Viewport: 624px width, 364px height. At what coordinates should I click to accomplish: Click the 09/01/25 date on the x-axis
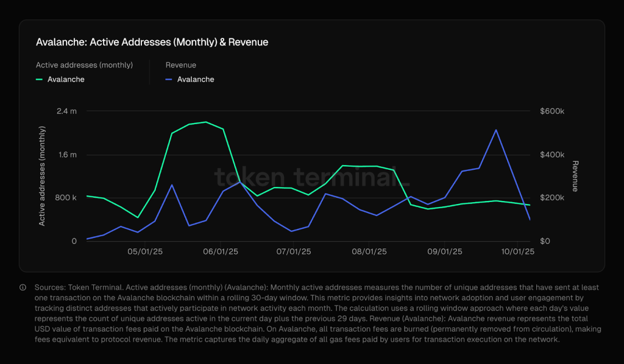(444, 251)
